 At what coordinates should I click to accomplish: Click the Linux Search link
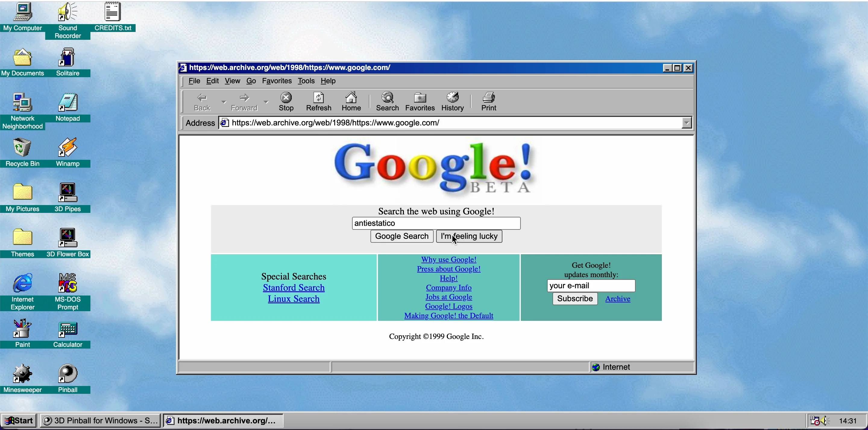pos(293,299)
